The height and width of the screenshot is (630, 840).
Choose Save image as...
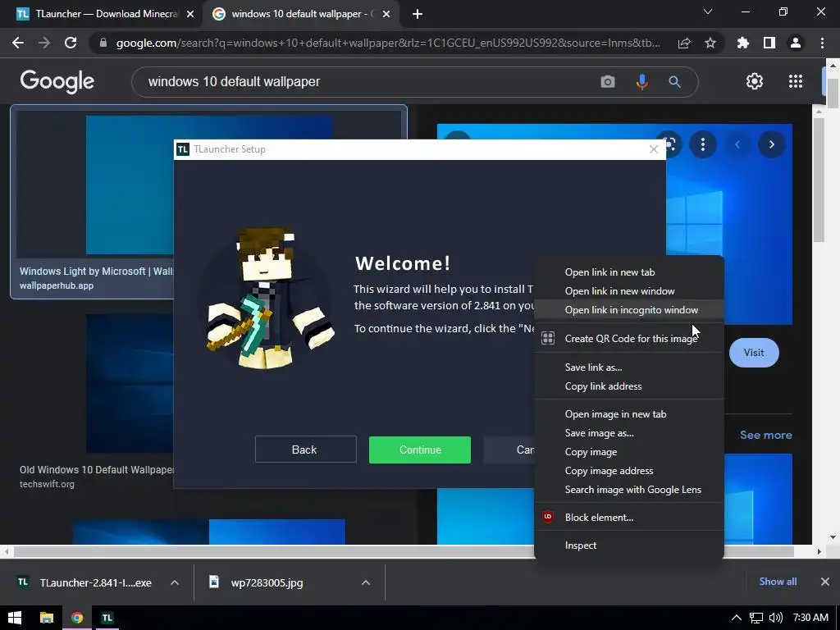click(x=629, y=433)
